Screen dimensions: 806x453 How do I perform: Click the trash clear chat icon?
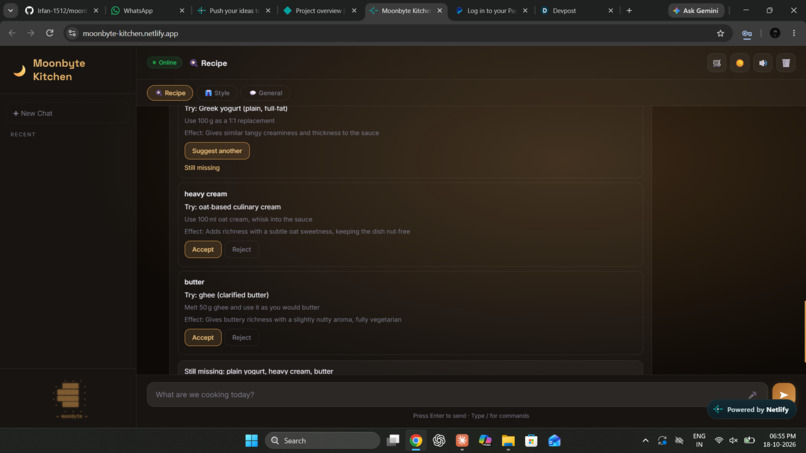pos(786,63)
